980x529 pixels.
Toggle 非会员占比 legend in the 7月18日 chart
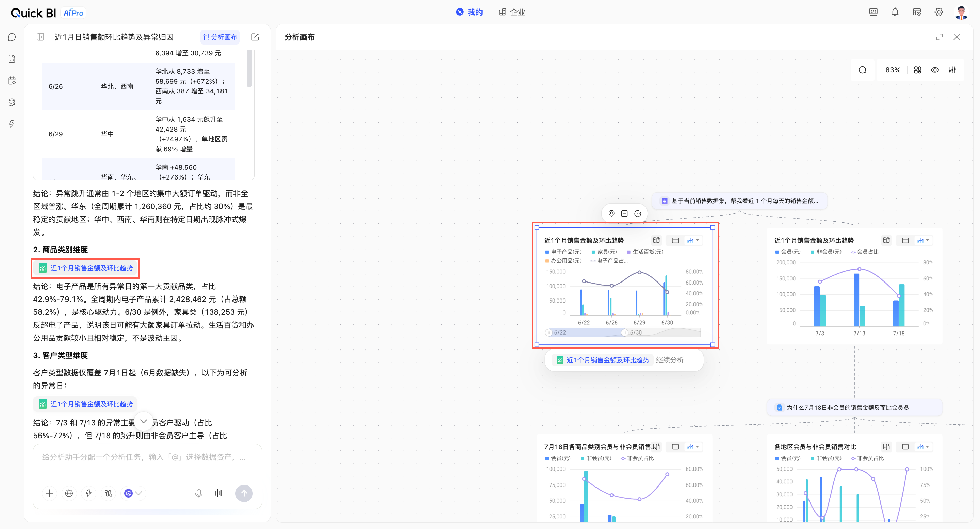pos(637,458)
